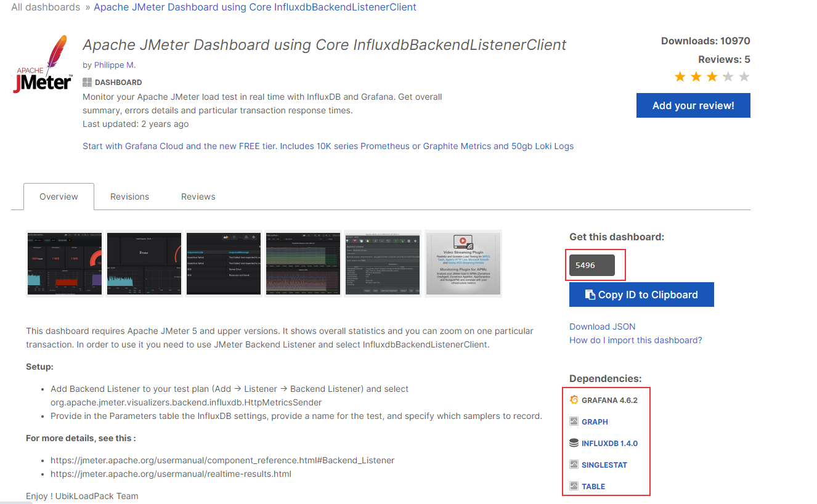Click the main dashboard title heading

pos(324,45)
